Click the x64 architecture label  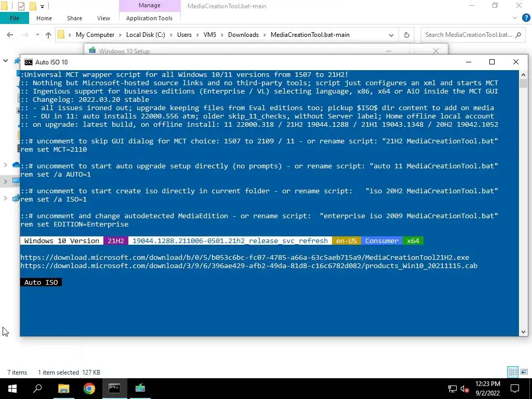click(413, 241)
